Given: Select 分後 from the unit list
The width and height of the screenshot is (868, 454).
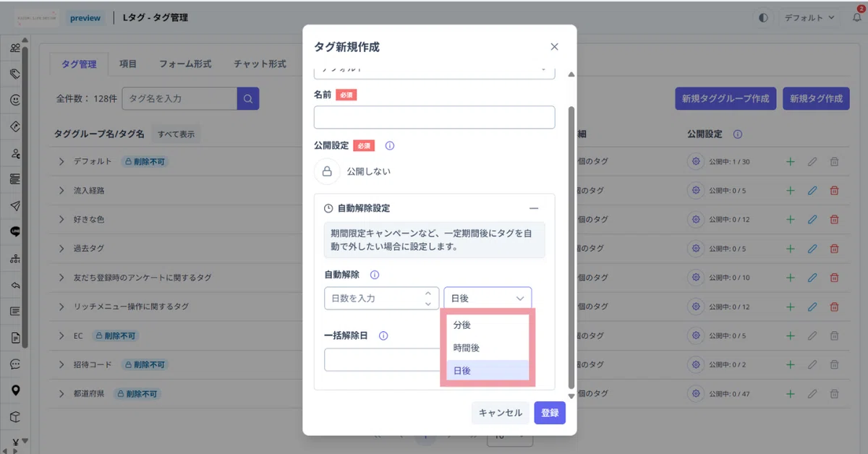Looking at the screenshot, I should click(x=488, y=325).
